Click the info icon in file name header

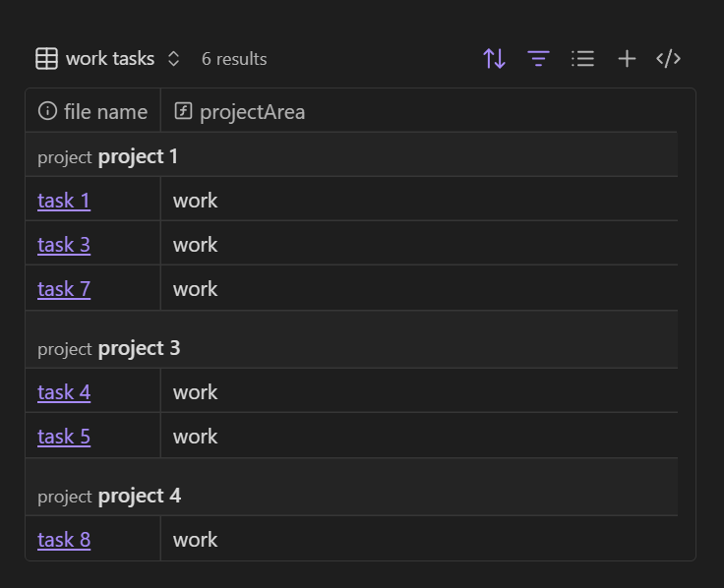47,111
